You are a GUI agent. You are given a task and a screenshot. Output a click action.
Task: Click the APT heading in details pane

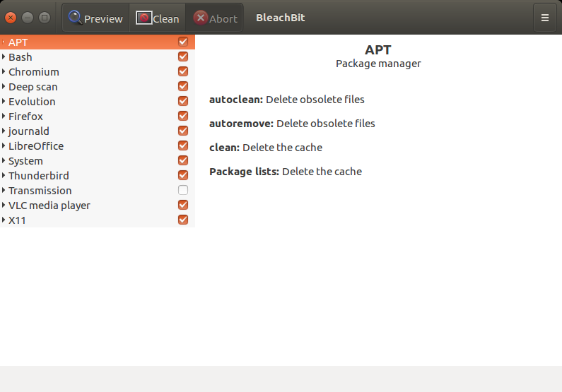pyautogui.click(x=378, y=49)
